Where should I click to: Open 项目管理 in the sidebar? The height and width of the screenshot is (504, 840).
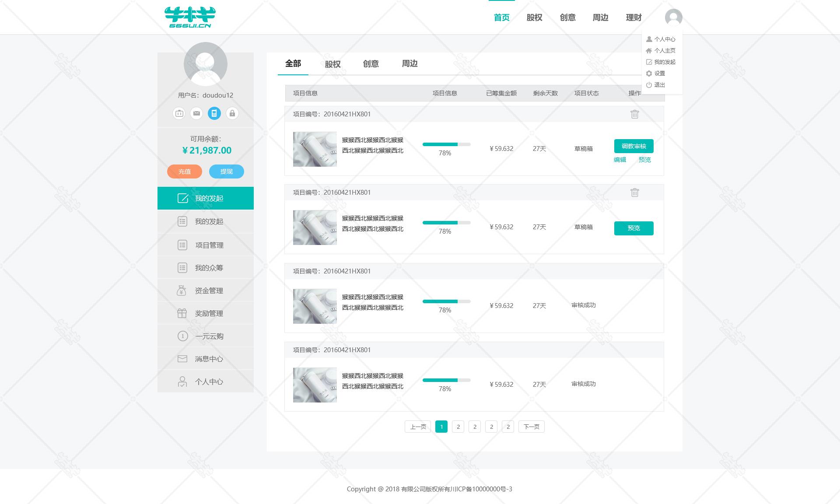click(206, 245)
